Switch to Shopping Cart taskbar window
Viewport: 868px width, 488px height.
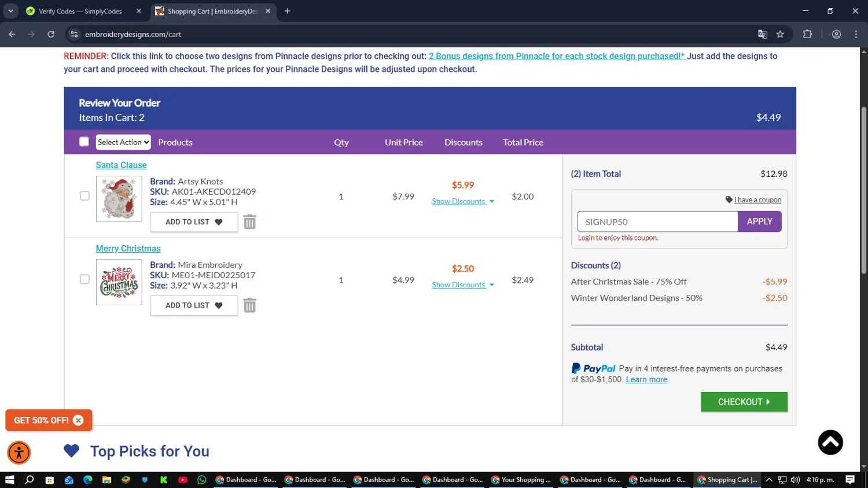tap(727, 480)
